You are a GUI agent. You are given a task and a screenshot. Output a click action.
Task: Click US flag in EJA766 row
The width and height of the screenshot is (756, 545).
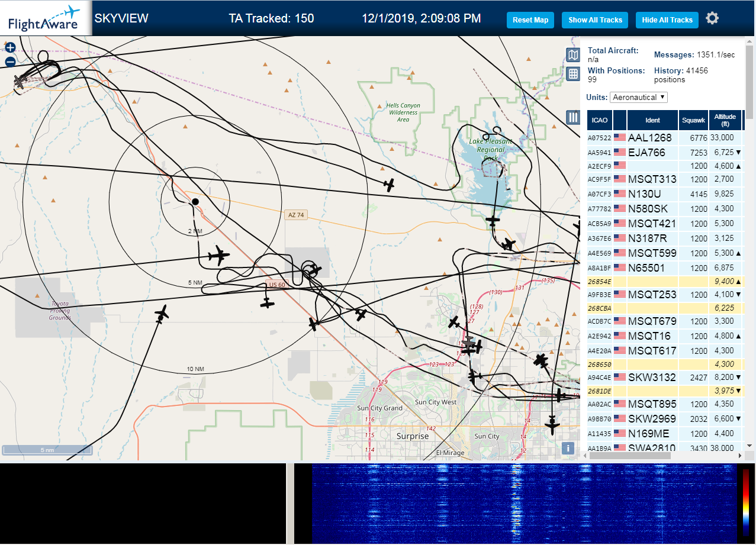620,152
